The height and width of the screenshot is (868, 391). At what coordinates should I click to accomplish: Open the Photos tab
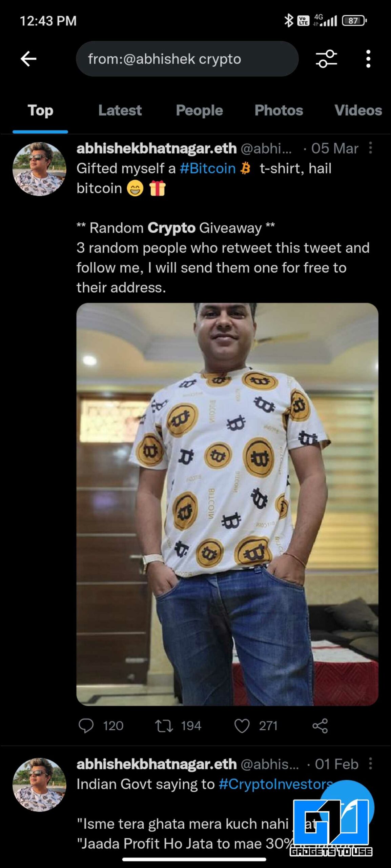coord(279,111)
